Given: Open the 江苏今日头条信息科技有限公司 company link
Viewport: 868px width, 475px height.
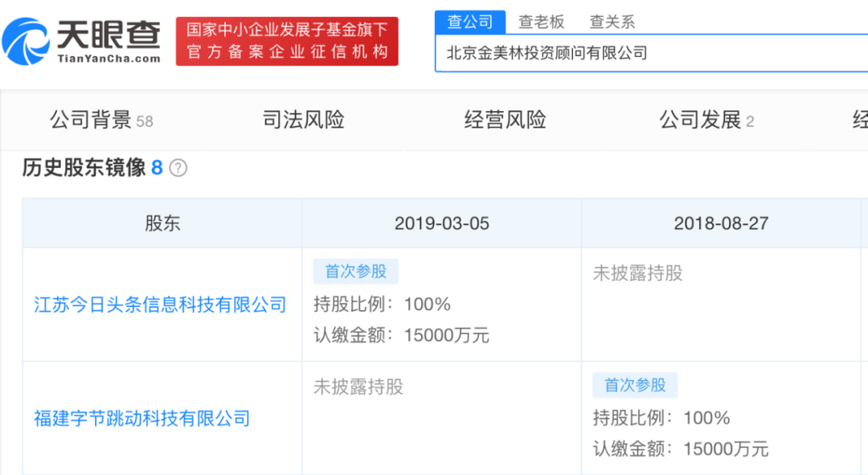Looking at the screenshot, I should [x=158, y=305].
